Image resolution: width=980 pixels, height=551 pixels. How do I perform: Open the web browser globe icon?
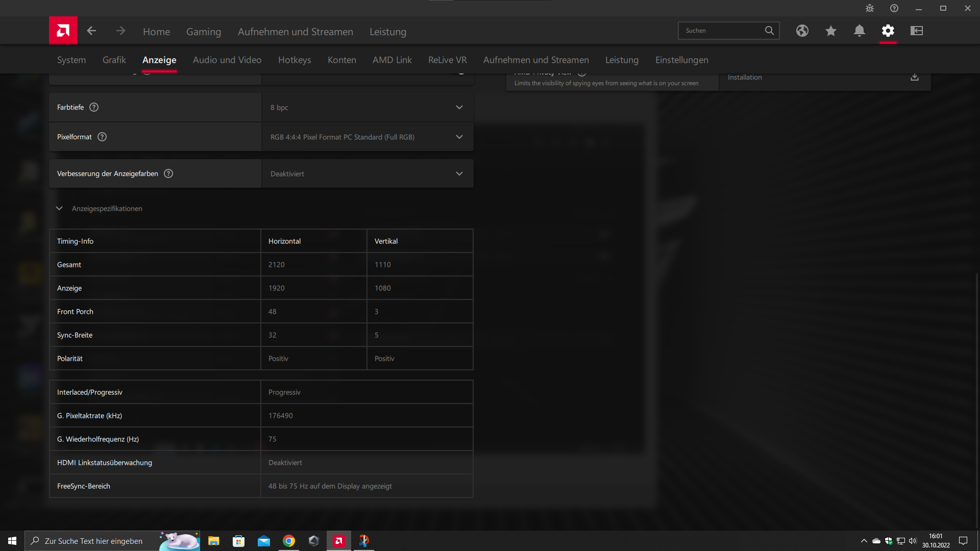(x=802, y=31)
